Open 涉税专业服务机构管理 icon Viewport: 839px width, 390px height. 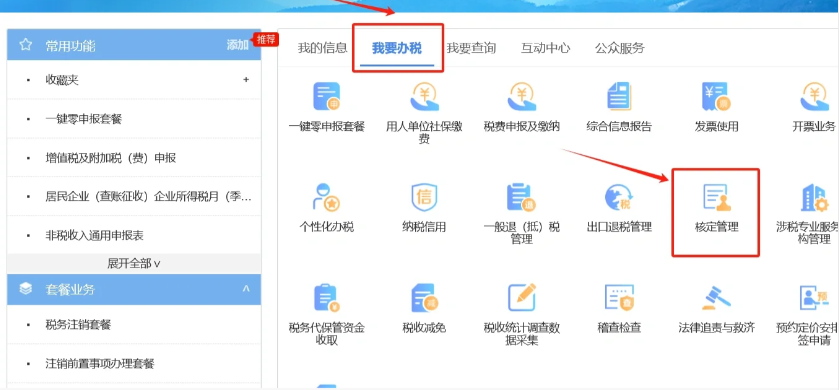click(814, 197)
